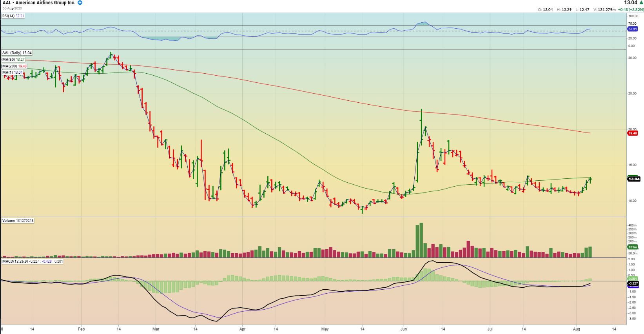
Task: Click the 25.00 price axis label in main chart
Action: point(632,94)
